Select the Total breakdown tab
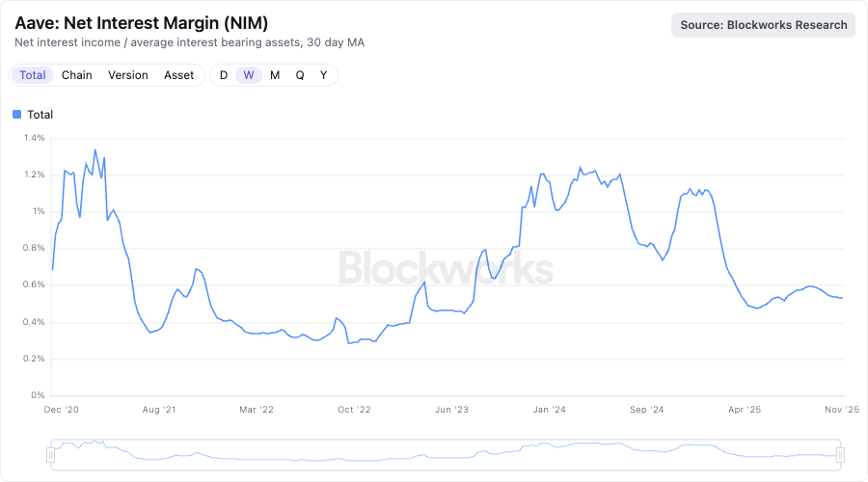The width and height of the screenshot is (868, 482). pos(33,75)
